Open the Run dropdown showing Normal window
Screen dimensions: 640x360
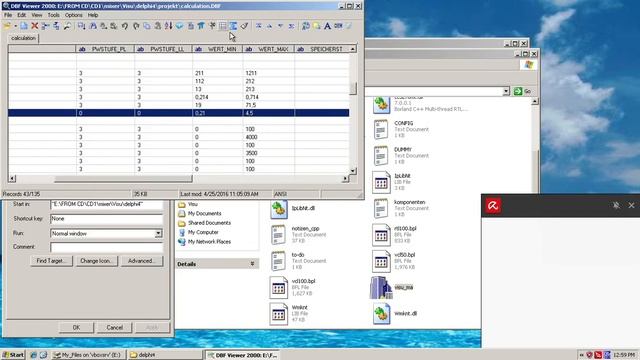tap(158, 233)
